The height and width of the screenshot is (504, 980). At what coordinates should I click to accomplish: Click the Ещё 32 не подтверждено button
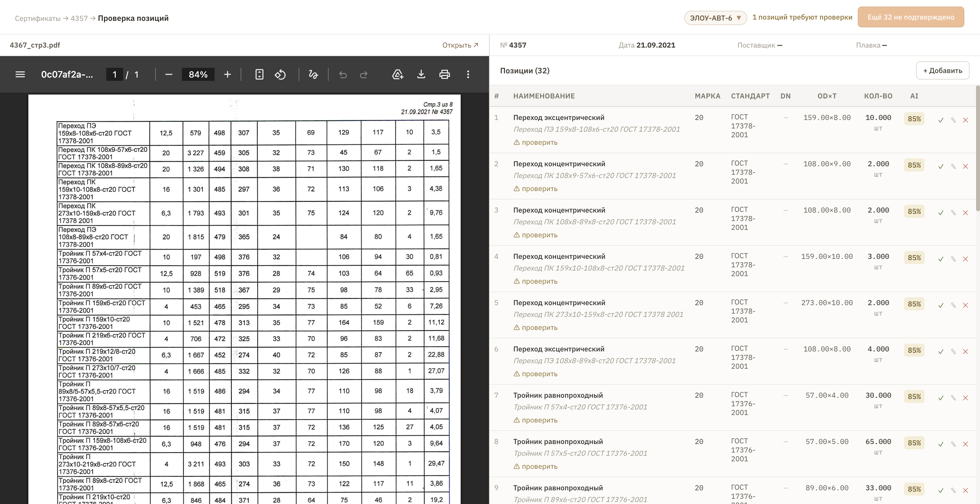pos(911,17)
